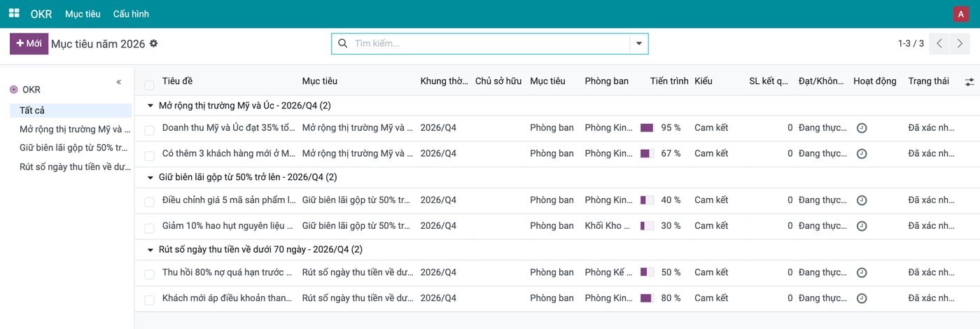
Task: Open record Có thêm 3 khách hàng mới
Action: click(x=229, y=153)
